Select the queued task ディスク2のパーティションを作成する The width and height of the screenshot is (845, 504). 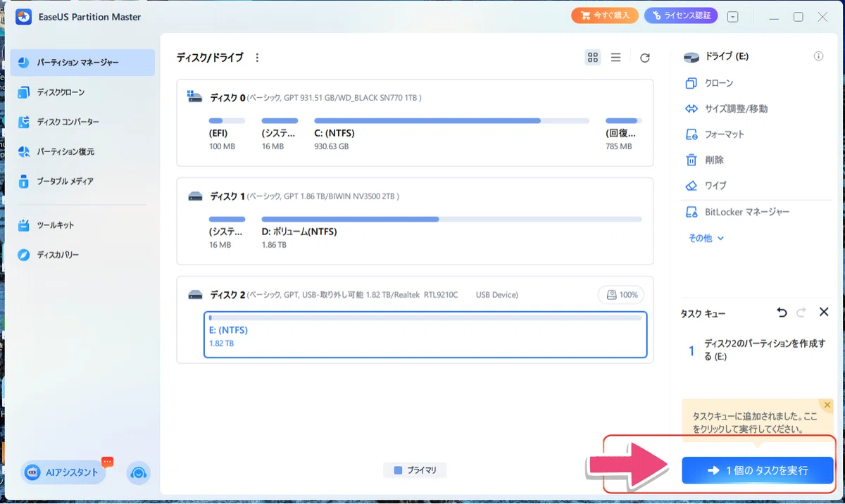[756, 351]
